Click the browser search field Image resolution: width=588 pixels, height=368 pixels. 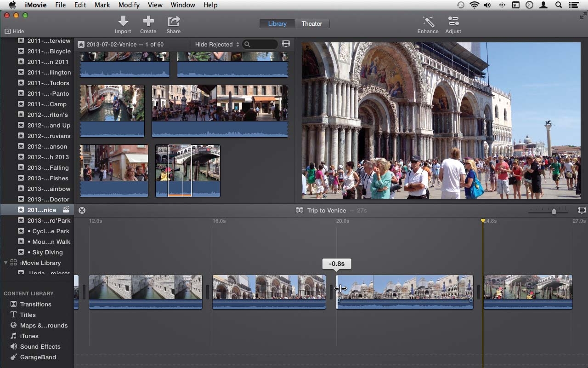pyautogui.click(x=260, y=44)
